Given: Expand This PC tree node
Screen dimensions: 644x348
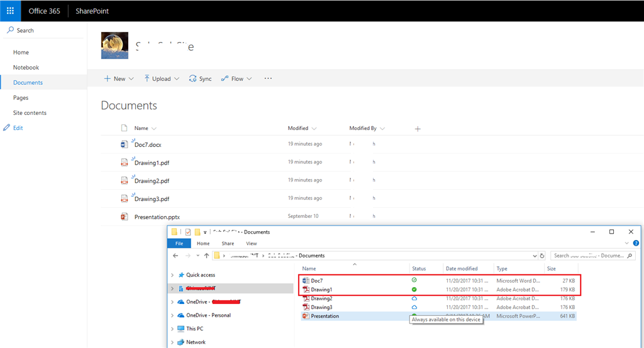Looking at the screenshot, I should [x=172, y=329].
